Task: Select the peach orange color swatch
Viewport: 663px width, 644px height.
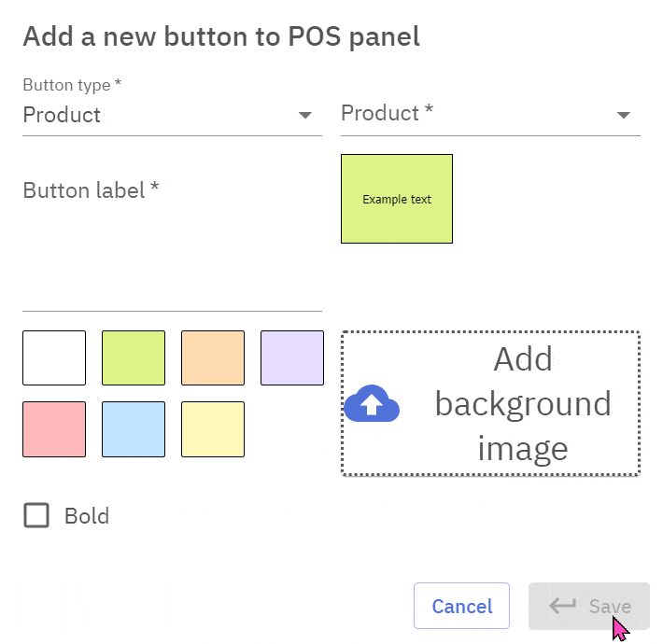Action: tap(213, 357)
